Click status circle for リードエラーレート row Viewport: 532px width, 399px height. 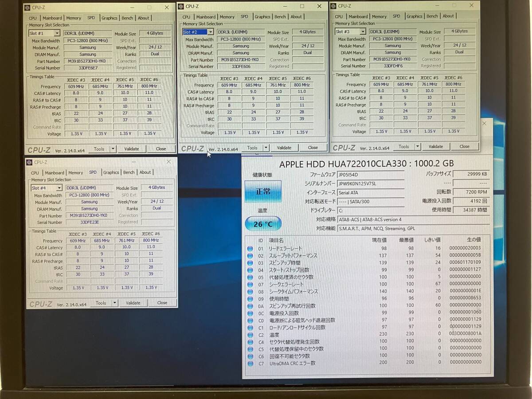(250, 248)
